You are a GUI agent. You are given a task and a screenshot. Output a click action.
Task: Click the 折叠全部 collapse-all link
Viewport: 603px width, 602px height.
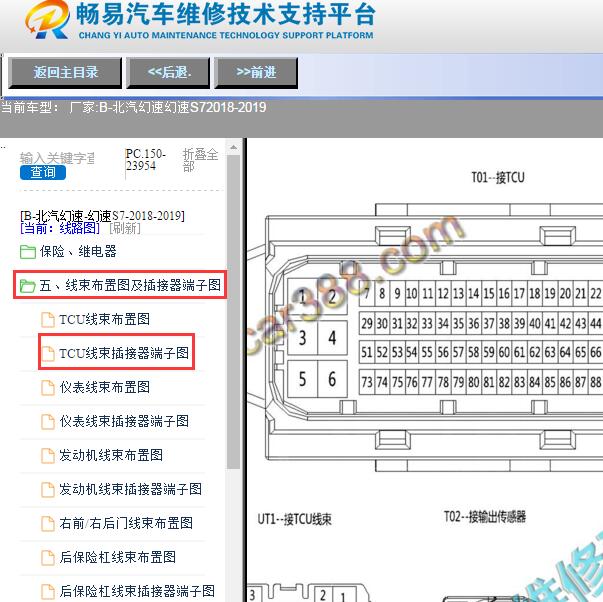pos(200,160)
